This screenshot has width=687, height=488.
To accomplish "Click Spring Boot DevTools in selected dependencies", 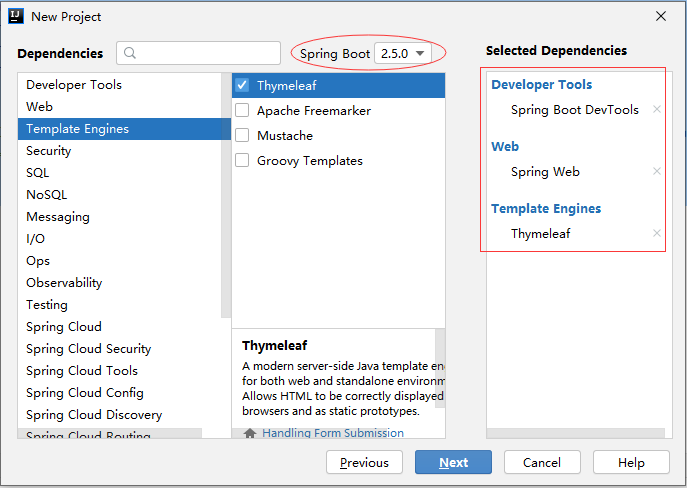I will [574, 110].
